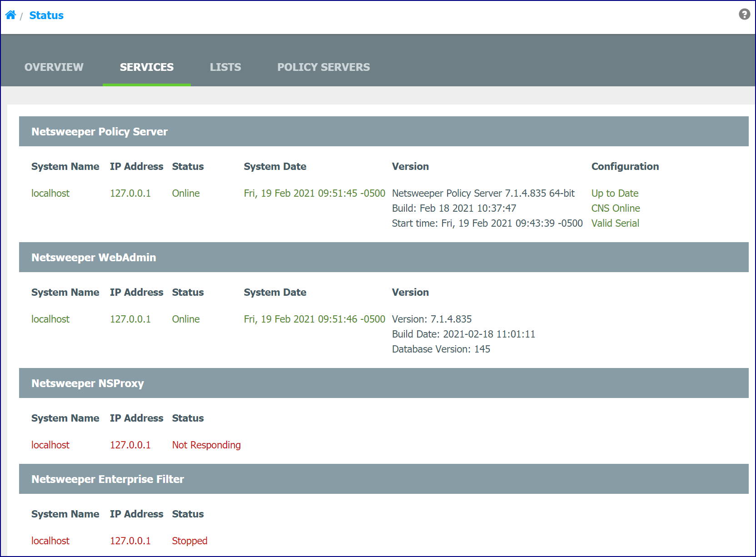Click the Netsweeper WebAdmin section header
Viewport: 756px width, 557px height.
click(x=384, y=257)
